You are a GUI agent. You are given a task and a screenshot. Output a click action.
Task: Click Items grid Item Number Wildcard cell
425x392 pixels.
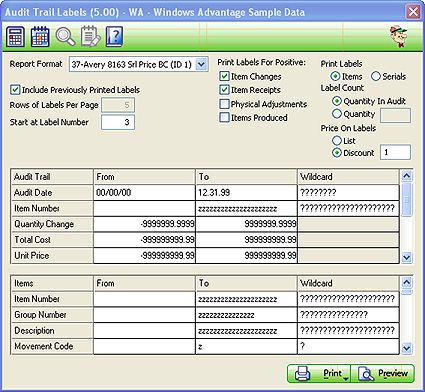[348, 299]
